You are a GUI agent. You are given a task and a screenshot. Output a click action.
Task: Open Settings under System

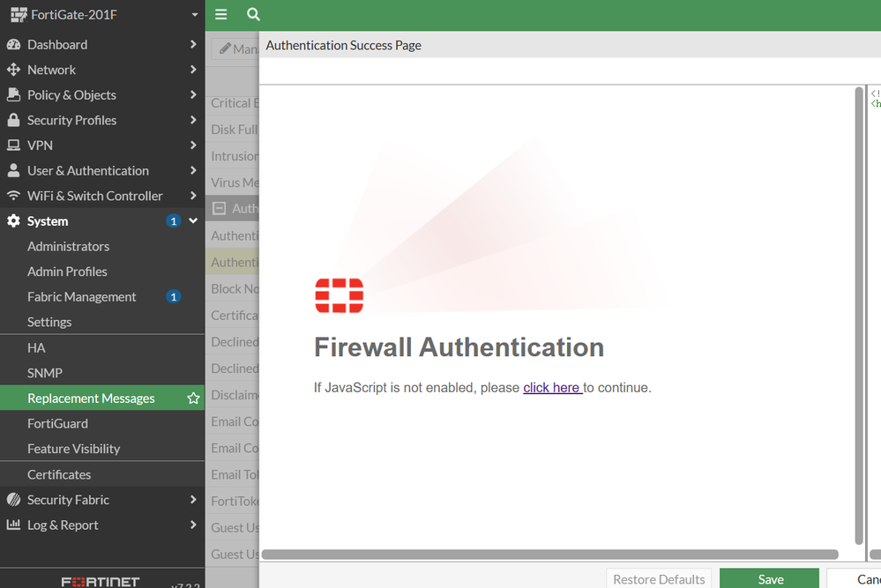pos(102,322)
